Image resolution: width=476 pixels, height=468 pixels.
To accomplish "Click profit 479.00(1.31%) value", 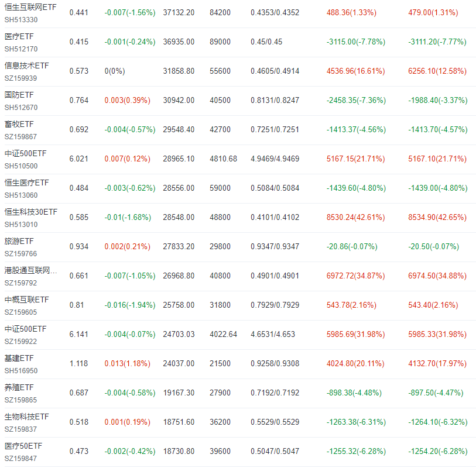I will point(433,13).
